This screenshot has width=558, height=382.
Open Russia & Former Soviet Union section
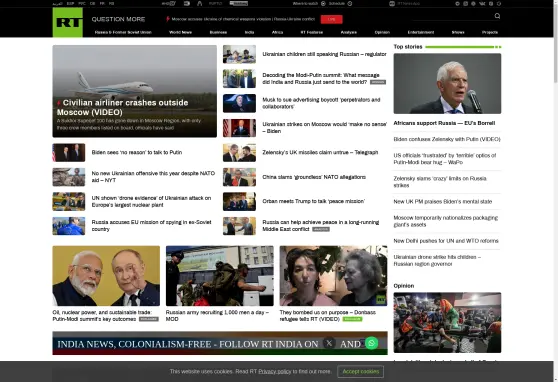(x=123, y=32)
